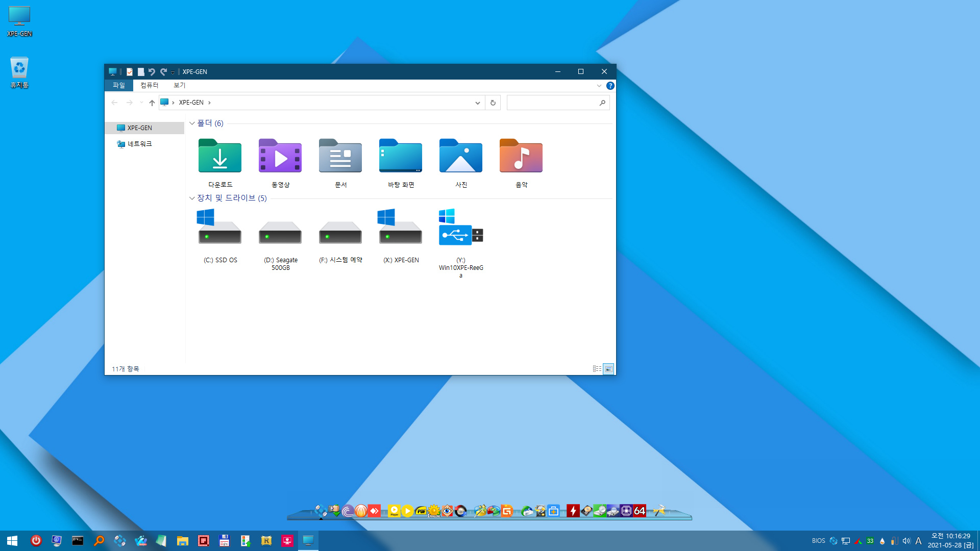Image resolution: width=980 pixels, height=551 pixels.
Task: Open the 바탕 화면 desktop folder
Action: (401, 162)
